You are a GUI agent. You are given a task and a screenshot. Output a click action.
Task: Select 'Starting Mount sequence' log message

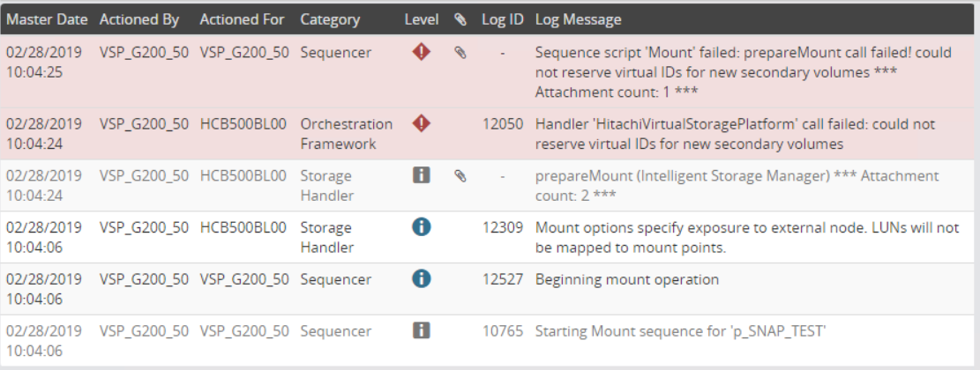pos(679,332)
